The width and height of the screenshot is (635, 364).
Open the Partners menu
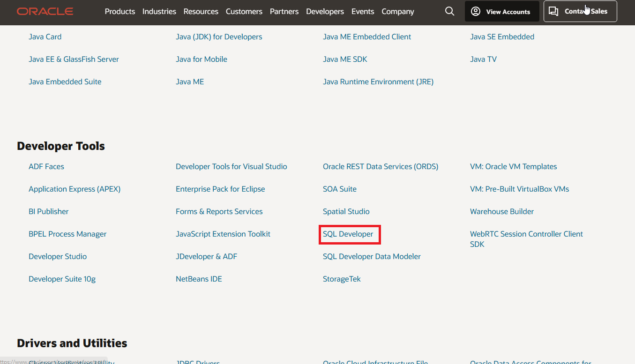(x=284, y=11)
